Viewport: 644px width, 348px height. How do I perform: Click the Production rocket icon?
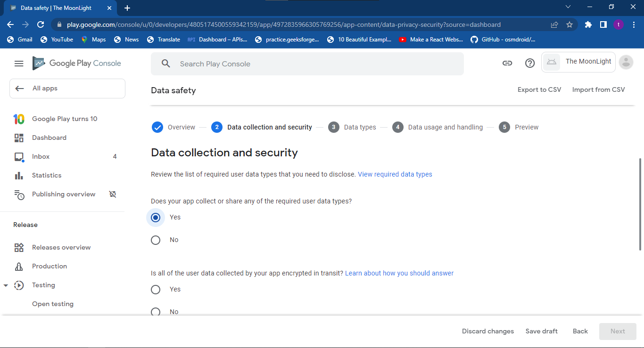19,267
